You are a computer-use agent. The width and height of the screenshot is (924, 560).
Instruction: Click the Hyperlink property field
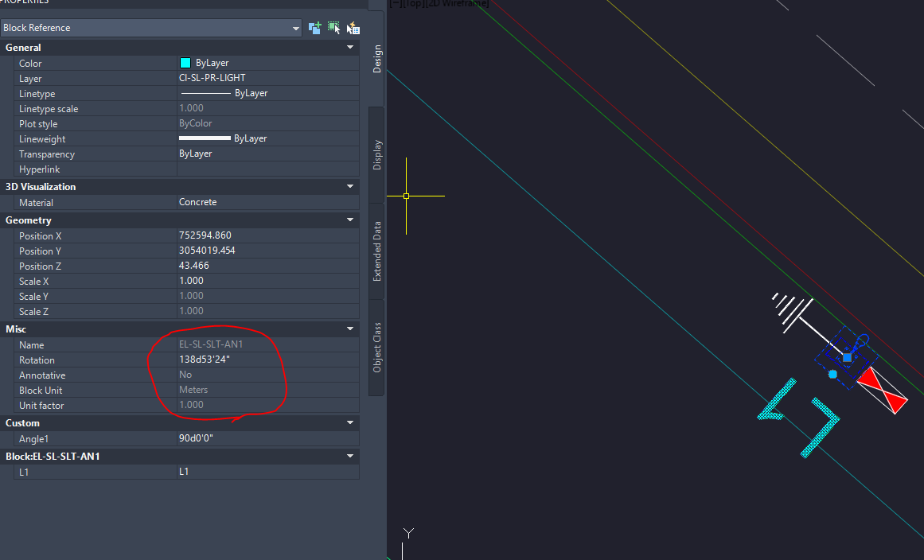click(267, 169)
